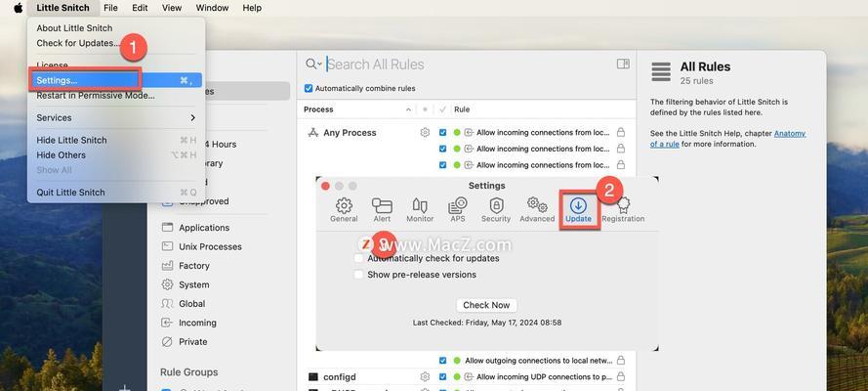The height and width of the screenshot is (391, 868).
Task: Open the Window menu
Action: tap(212, 8)
